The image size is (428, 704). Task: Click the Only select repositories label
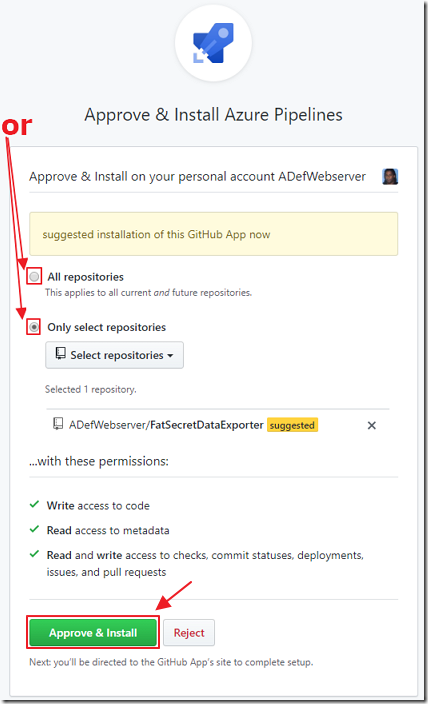click(x=106, y=327)
